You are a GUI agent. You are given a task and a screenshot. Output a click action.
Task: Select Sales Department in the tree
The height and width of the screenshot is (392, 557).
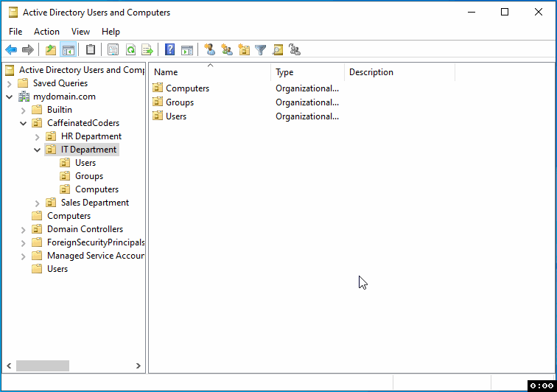click(x=95, y=203)
